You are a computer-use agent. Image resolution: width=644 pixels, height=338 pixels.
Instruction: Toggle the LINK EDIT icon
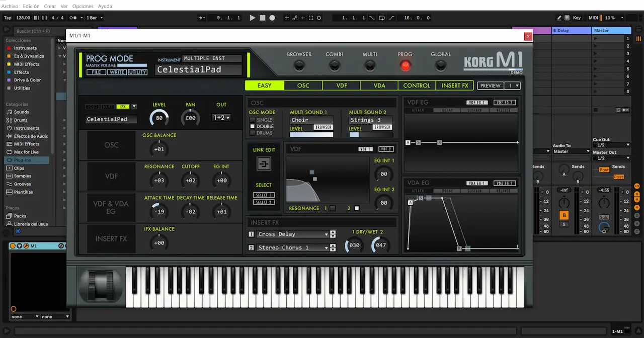pos(264,164)
